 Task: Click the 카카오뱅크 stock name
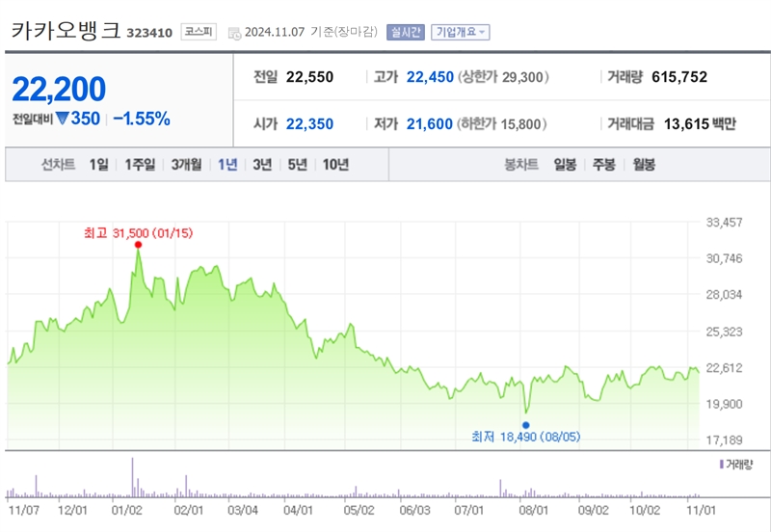(x=66, y=31)
